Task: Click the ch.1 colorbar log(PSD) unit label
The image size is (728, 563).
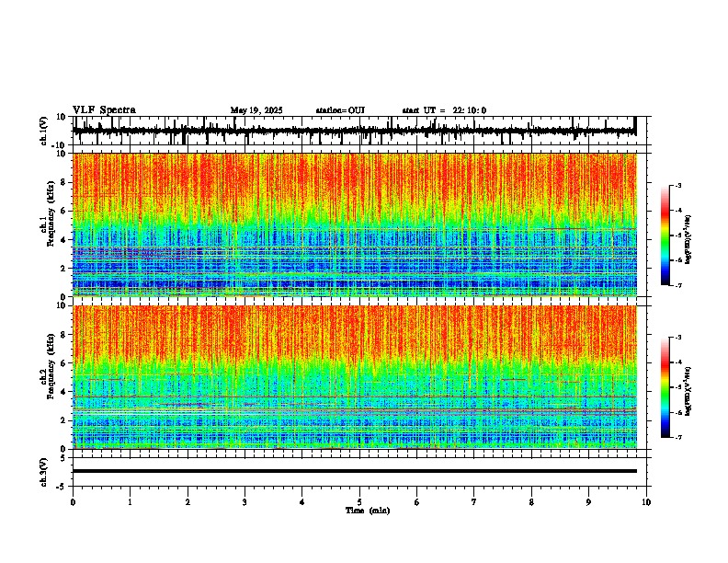Action: click(x=688, y=239)
